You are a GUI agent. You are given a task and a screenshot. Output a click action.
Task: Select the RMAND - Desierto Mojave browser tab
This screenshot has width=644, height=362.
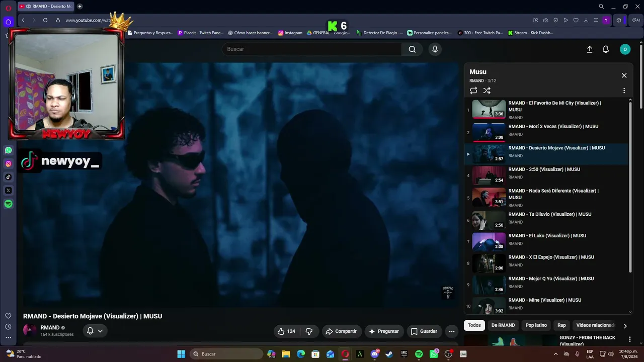pyautogui.click(x=46, y=7)
